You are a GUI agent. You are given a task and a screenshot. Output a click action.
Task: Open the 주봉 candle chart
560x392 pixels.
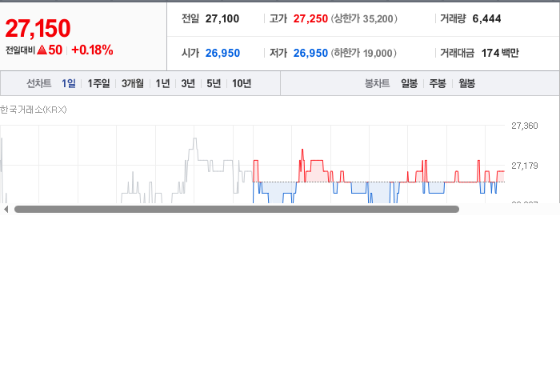(438, 83)
